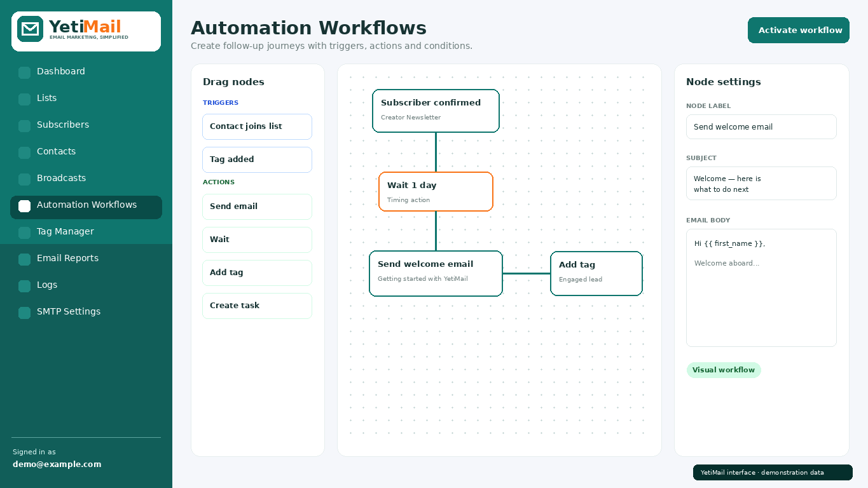Select the Subscriber confirmed canvas node
Screen dimensions: 868x488
(x=436, y=111)
